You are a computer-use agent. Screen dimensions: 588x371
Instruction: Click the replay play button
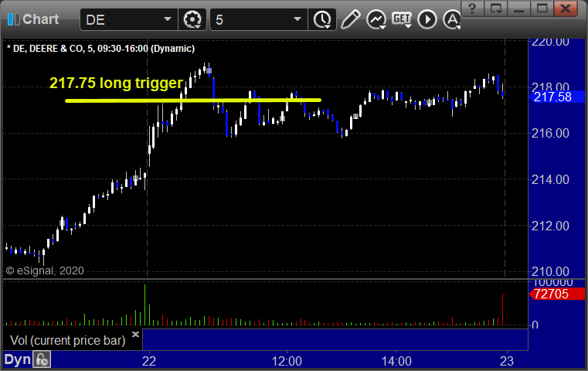(x=427, y=19)
